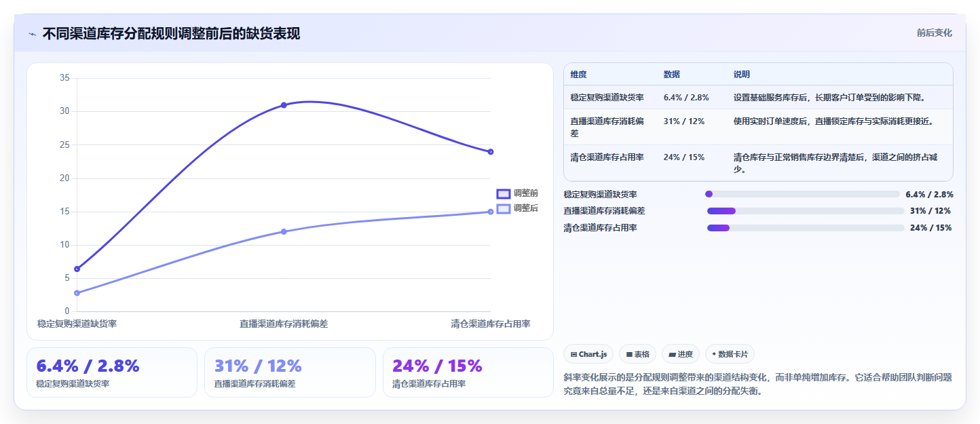Click the 调整前 point at 直播渠道库存消耗偏差
The image size is (980, 424).
284,105
